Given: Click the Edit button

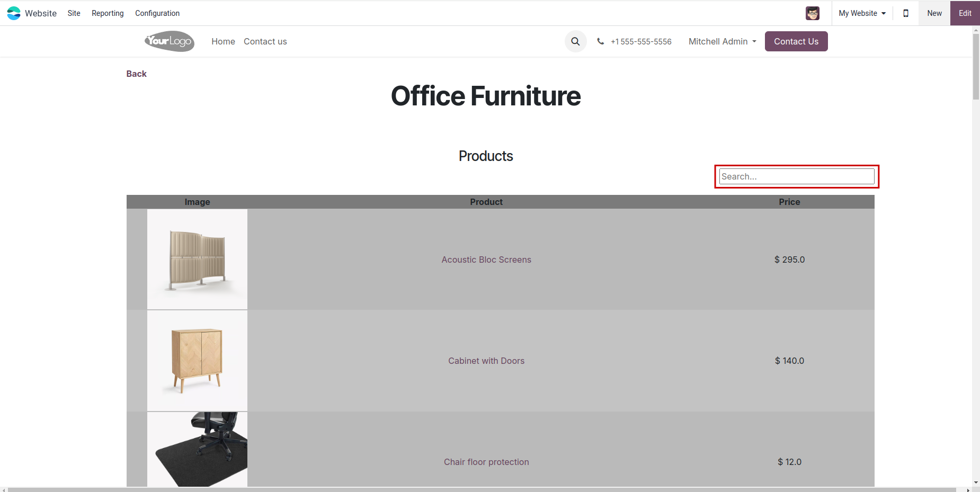Looking at the screenshot, I should coord(965,13).
